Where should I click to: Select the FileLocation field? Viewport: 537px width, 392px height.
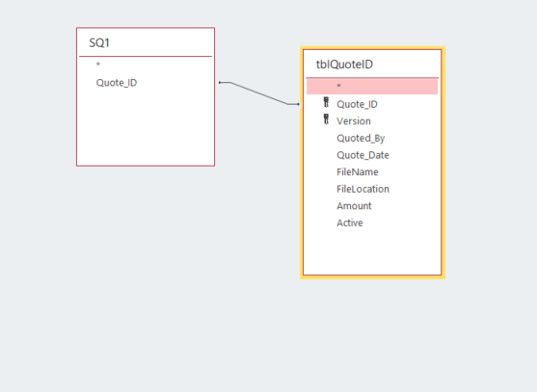click(x=362, y=189)
